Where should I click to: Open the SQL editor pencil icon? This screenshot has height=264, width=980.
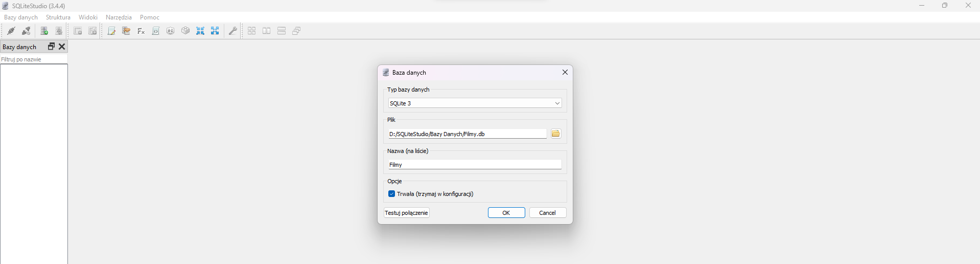coord(111,31)
